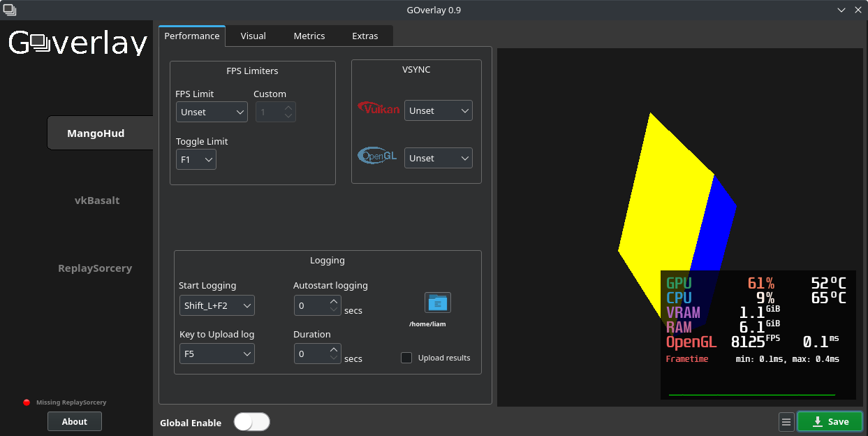Switch to the Metrics tab
This screenshot has height=436, width=868.
pyautogui.click(x=309, y=36)
